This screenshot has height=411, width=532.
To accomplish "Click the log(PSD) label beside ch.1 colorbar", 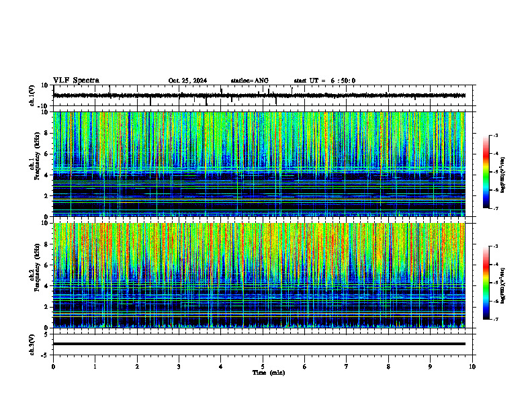I will pos(502,175).
